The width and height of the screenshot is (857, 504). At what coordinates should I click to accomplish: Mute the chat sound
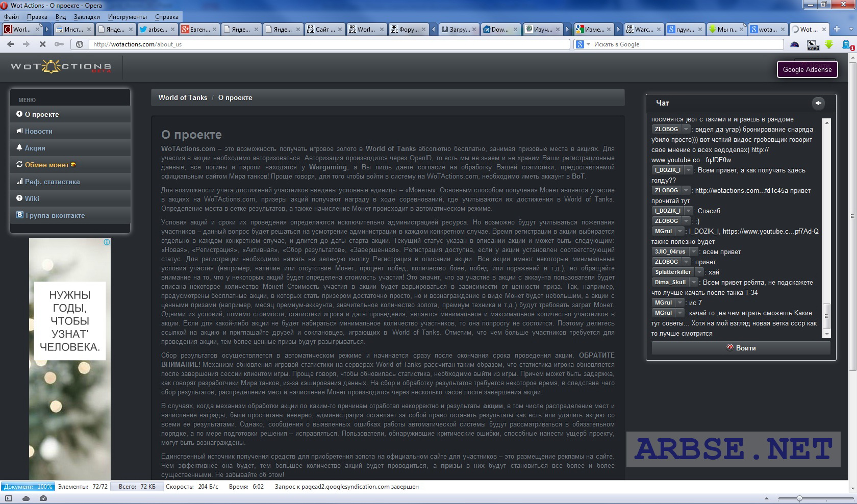point(818,103)
